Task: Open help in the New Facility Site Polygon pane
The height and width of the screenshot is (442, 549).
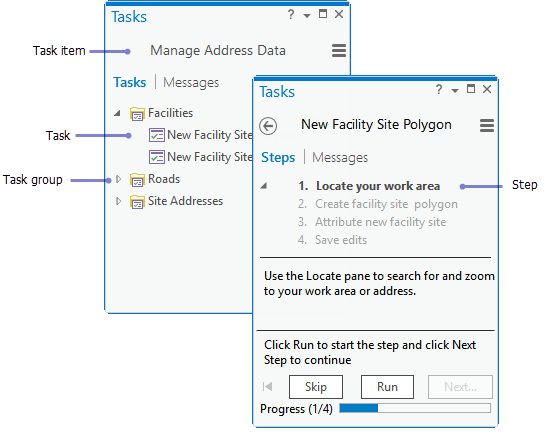Action: (x=439, y=89)
